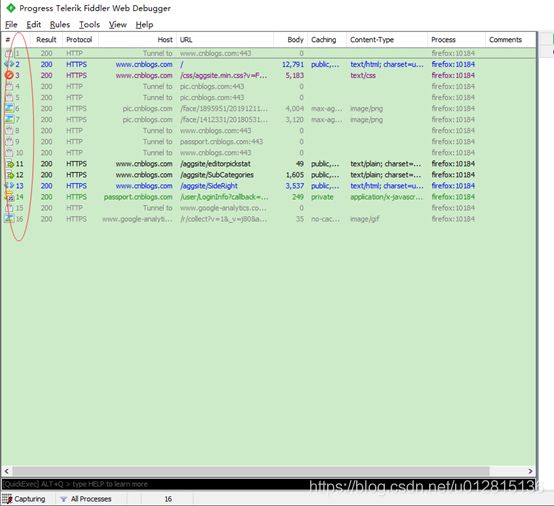Image resolution: width=554 pixels, height=506 pixels.
Task: Select www.google-analytics.co... tunnel URL in session 15
Action: 223,208
